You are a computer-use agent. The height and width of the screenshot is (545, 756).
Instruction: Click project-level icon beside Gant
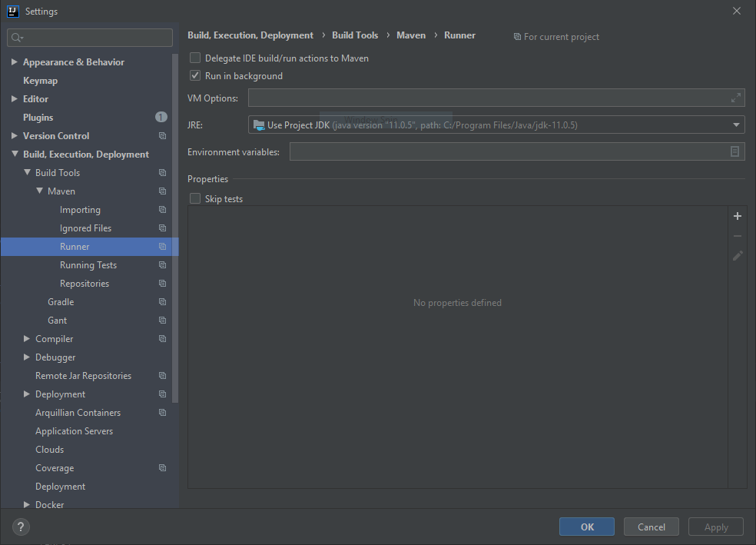pyautogui.click(x=162, y=321)
